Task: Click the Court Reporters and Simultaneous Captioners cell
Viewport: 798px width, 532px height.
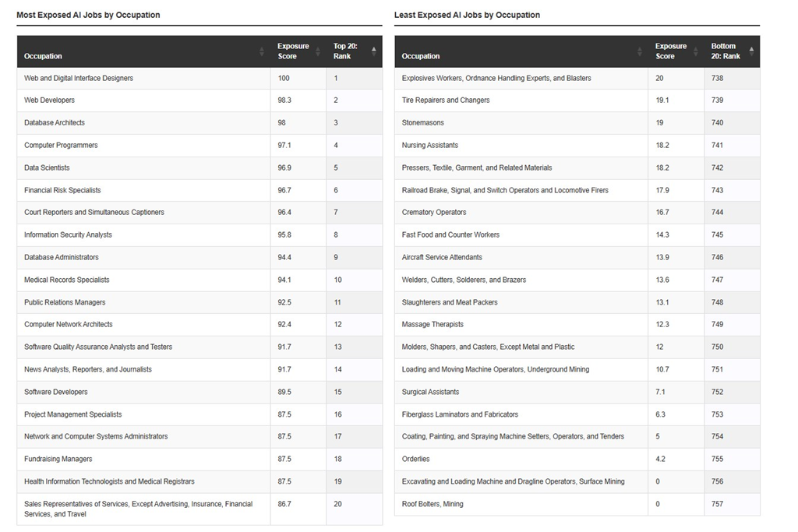Action: click(x=94, y=212)
